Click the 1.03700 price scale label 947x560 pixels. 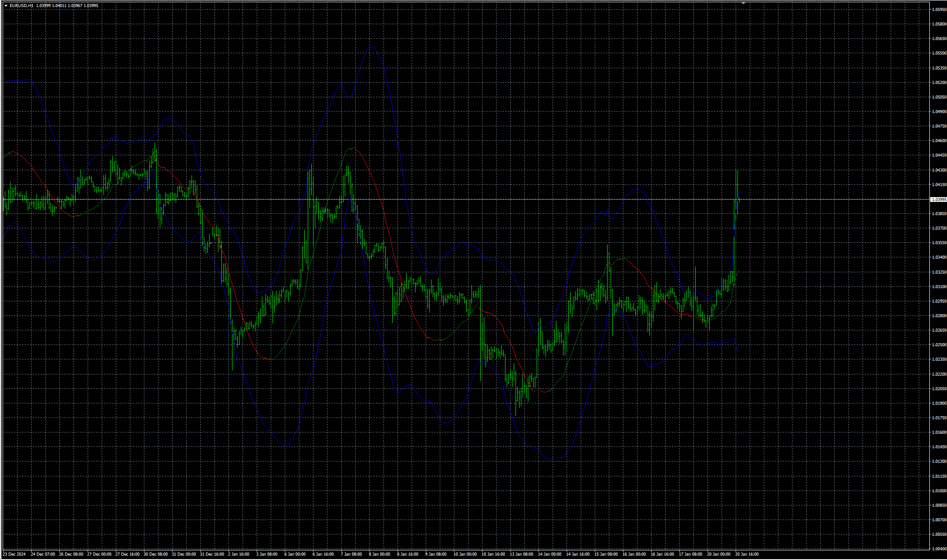939,228
